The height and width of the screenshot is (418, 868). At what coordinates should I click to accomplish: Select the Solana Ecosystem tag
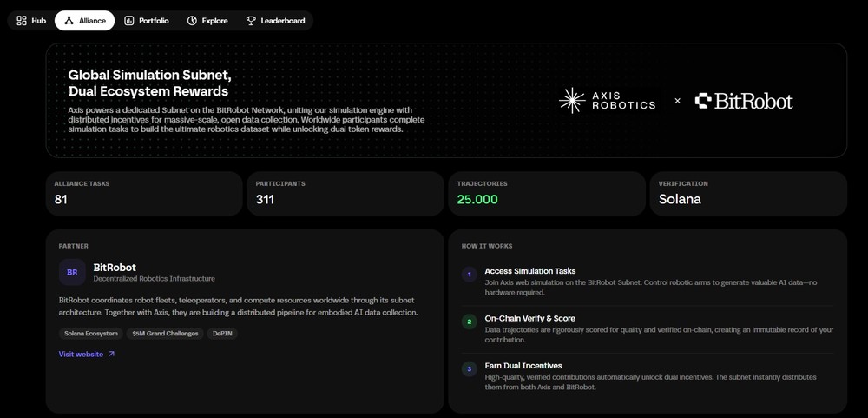pyautogui.click(x=91, y=333)
